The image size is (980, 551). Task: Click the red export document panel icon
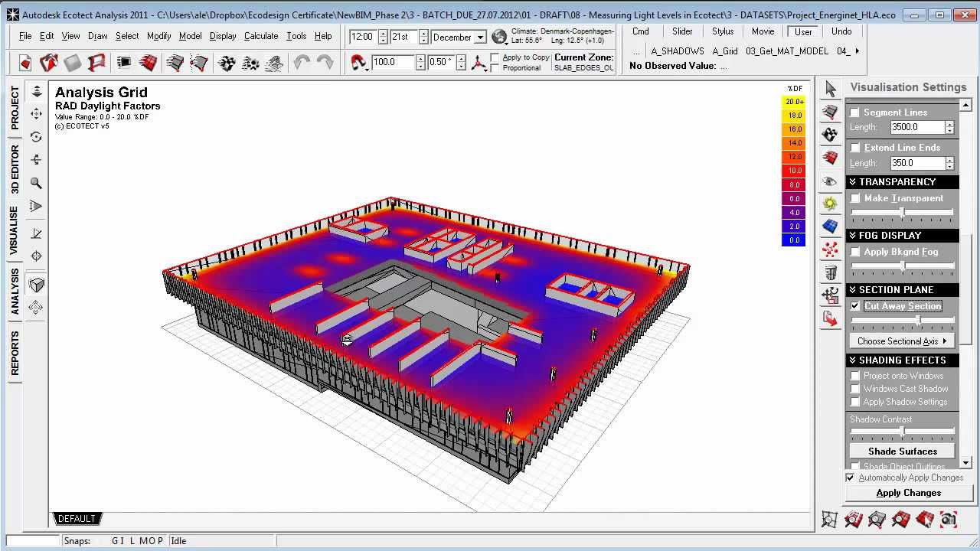click(830, 318)
